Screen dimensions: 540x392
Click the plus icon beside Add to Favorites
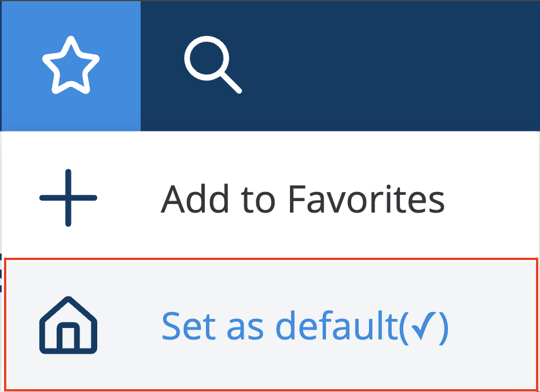(68, 198)
